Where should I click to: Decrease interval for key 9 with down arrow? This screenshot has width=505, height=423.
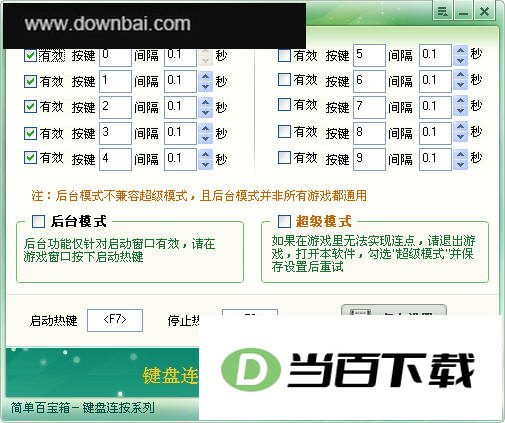click(461, 164)
